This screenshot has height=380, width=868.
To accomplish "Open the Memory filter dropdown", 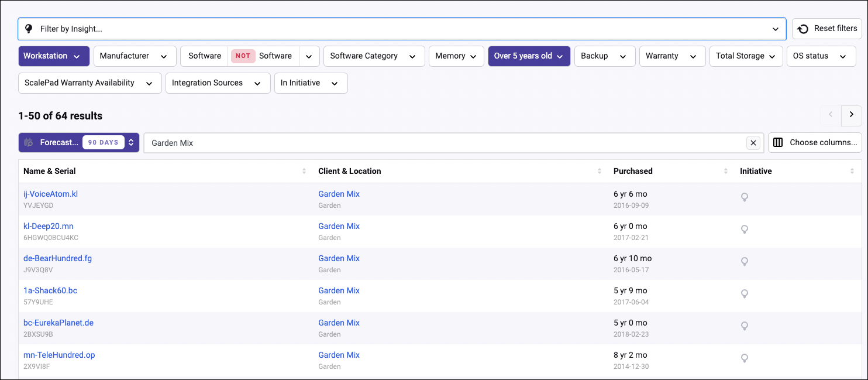I will (x=456, y=56).
